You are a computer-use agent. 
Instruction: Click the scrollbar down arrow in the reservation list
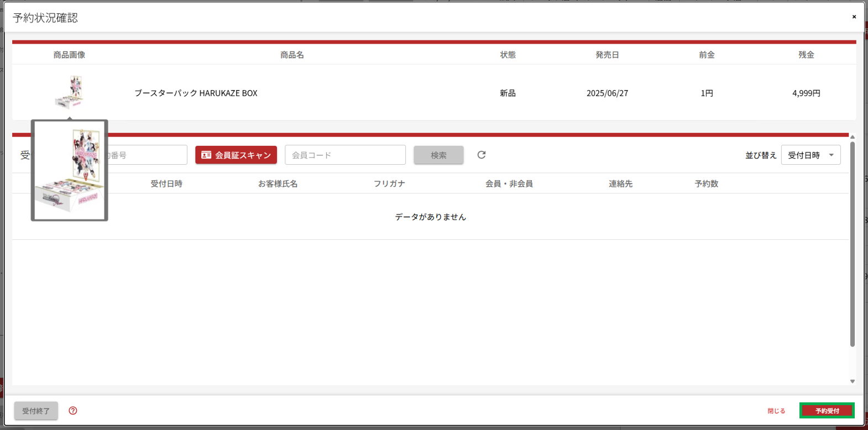click(853, 381)
